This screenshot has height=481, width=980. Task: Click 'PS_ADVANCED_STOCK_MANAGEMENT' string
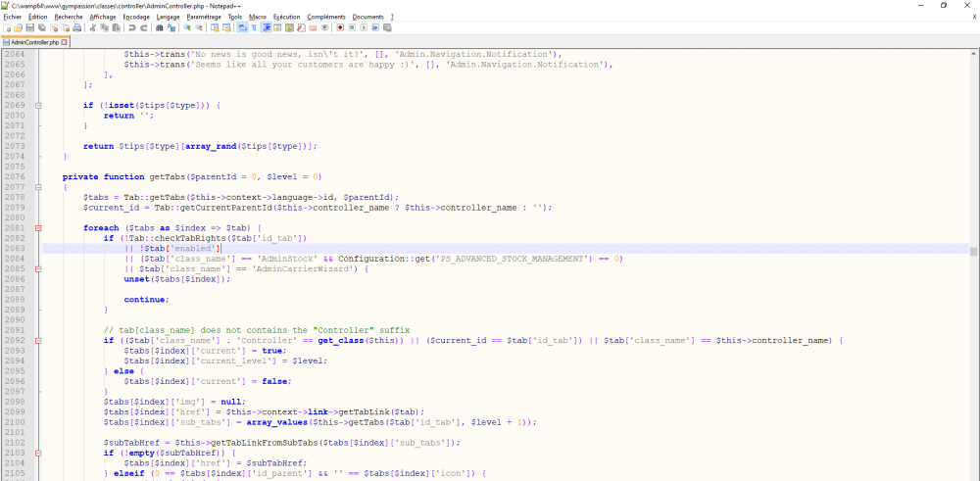[514, 259]
